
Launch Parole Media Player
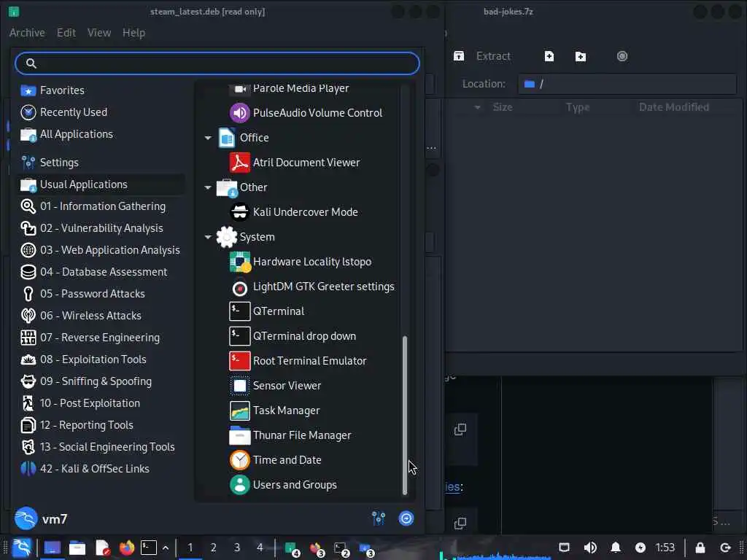(290, 88)
